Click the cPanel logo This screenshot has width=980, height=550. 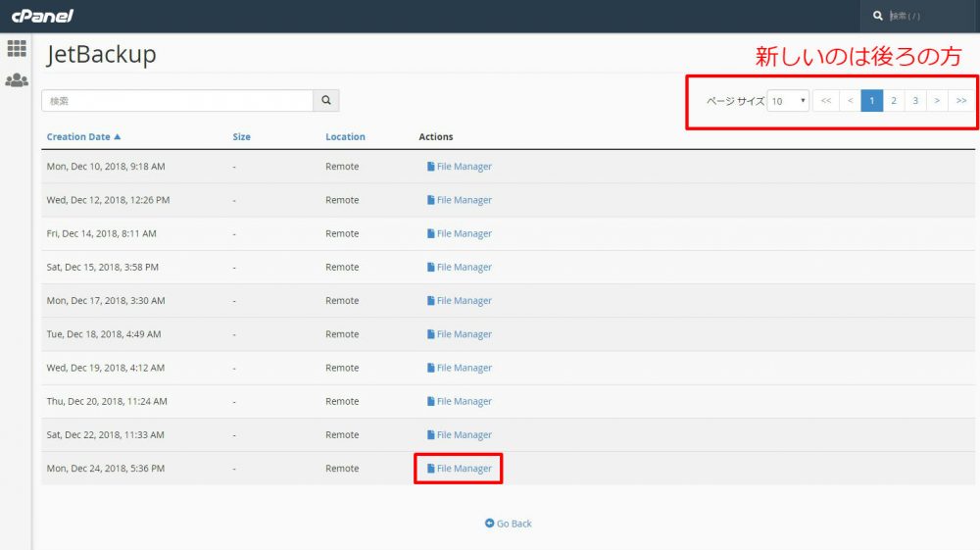(x=42, y=16)
